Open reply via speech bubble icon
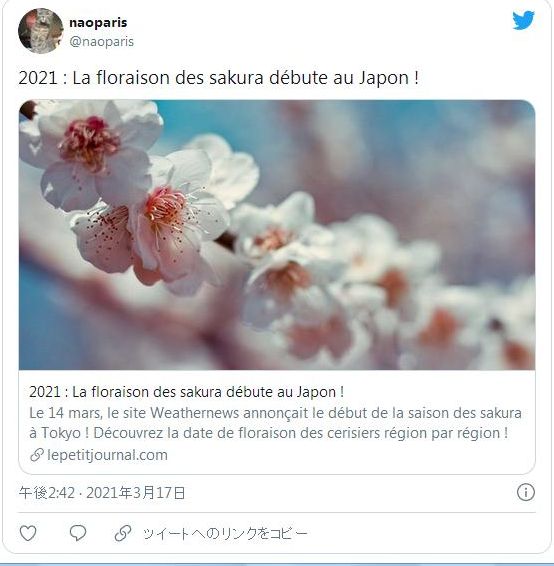 78,533
